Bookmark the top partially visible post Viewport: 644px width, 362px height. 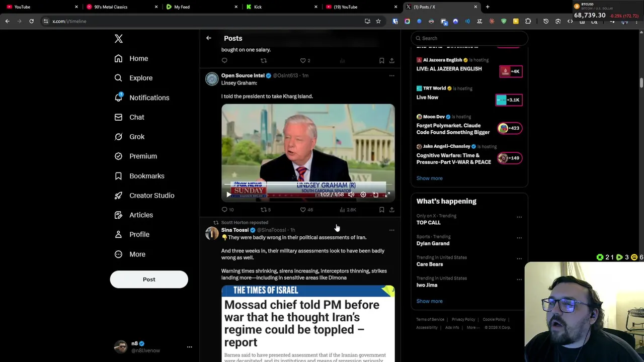(382, 61)
